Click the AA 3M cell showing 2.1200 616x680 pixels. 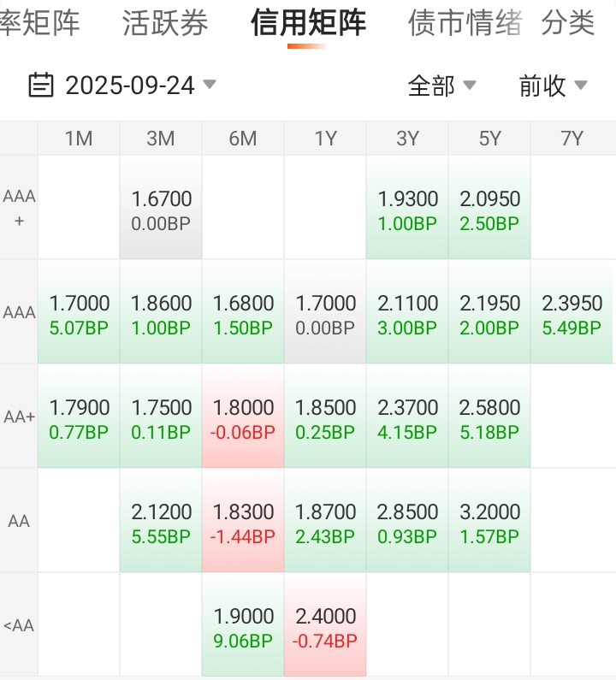point(161,523)
